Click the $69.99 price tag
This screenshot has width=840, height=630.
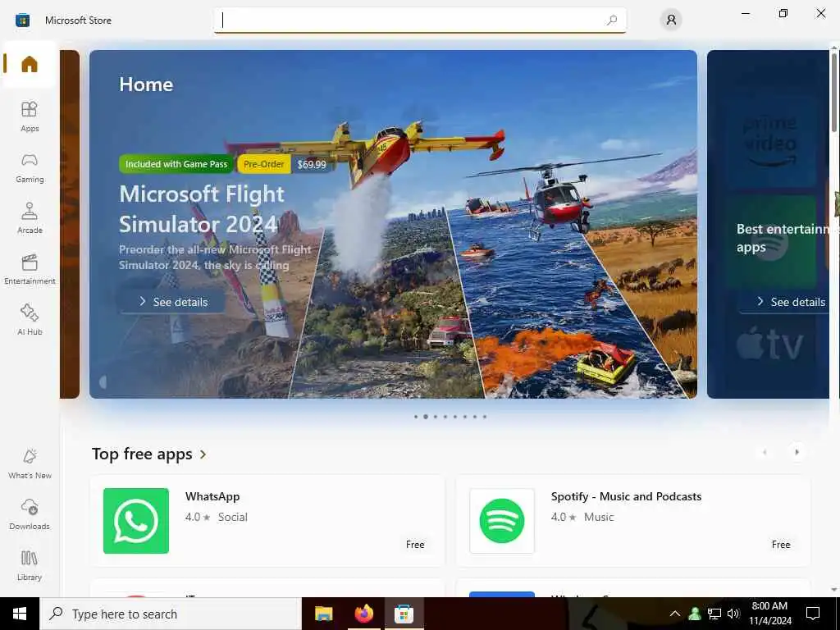(312, 164)
